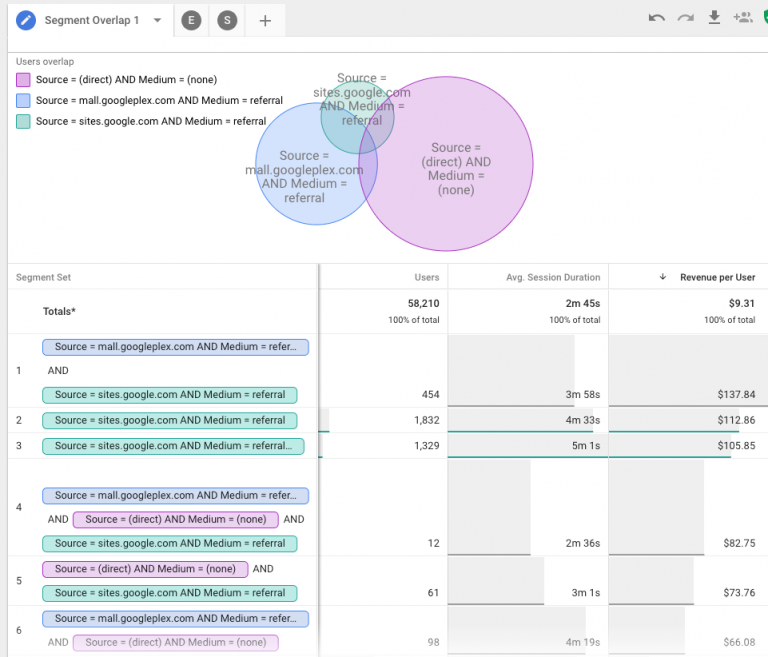768x657 pixels.
Task: Open the Segment Overlap 1 tab dropdown arrow
Action: 157,21
